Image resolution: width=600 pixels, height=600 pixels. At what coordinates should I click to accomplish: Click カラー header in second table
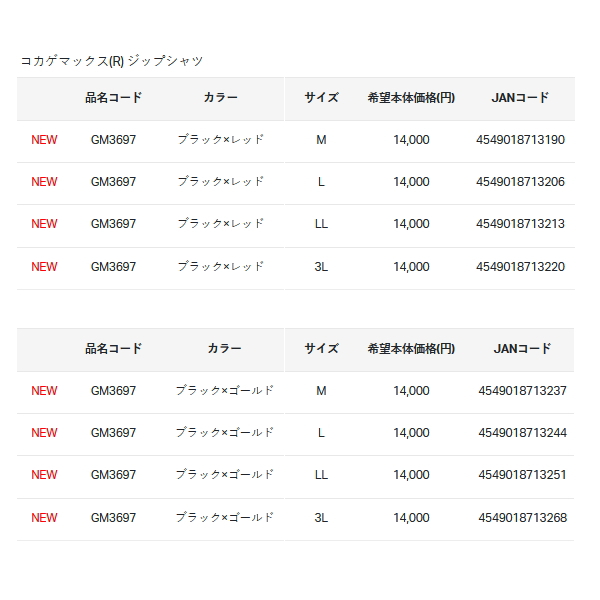click(x=224, y=349)
